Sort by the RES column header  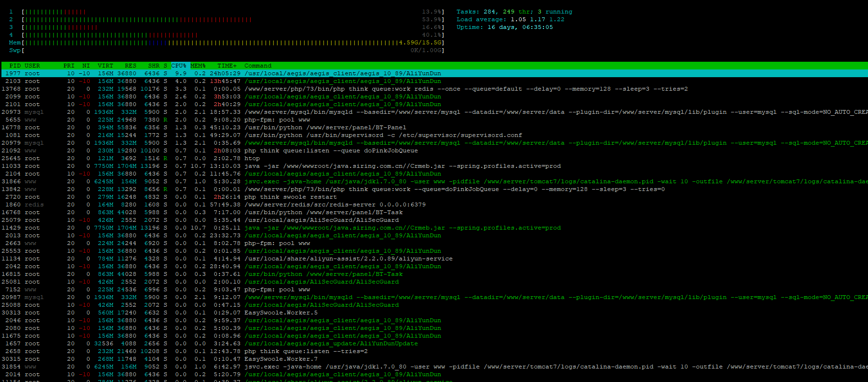(x=131, y=66)
